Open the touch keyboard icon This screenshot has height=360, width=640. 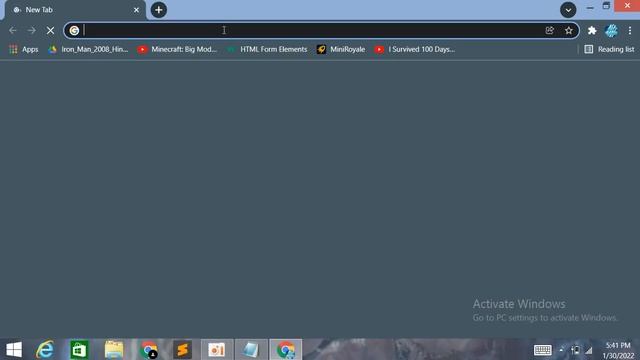pyautogui.click(x=542, y=350)
